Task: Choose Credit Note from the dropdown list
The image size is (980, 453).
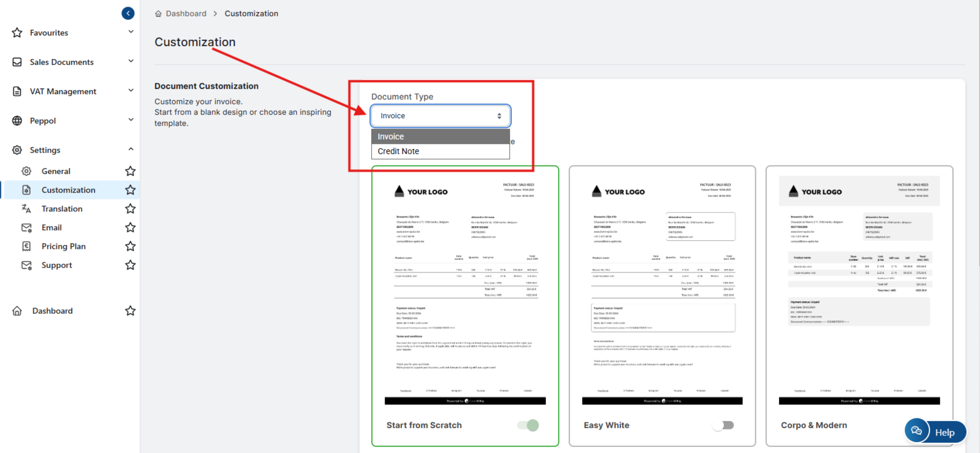Action: [398, 151]
